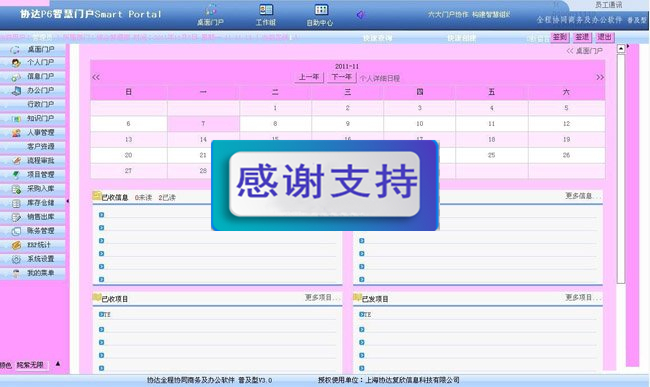Open 人事管理 sidebar item
The width and height of the screenshot is (650, 387).
33,133
